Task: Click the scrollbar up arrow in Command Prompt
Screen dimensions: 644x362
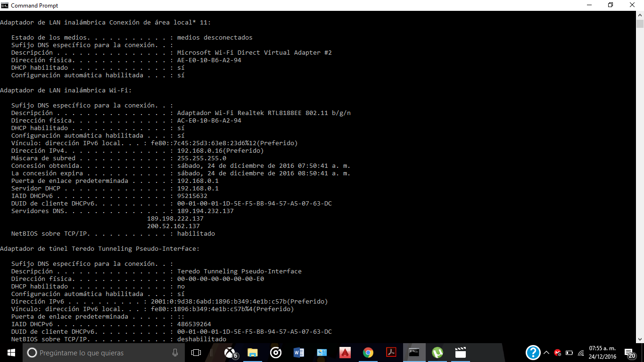Action: 640,15
